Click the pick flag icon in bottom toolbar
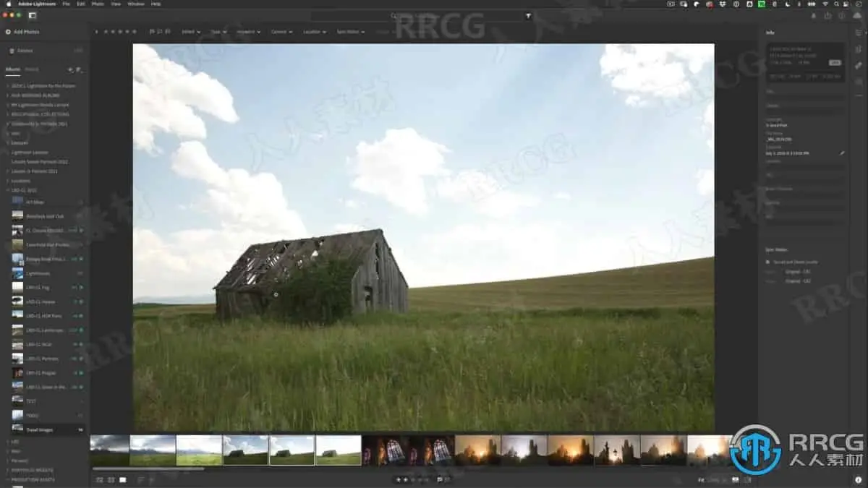This screenshot has height=488, width=868. click(x=439, y=479)
